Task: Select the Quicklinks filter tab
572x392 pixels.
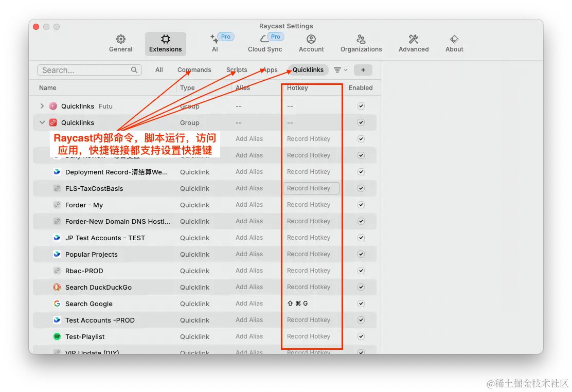Action: pyautogui.click(x=308, y=70)
